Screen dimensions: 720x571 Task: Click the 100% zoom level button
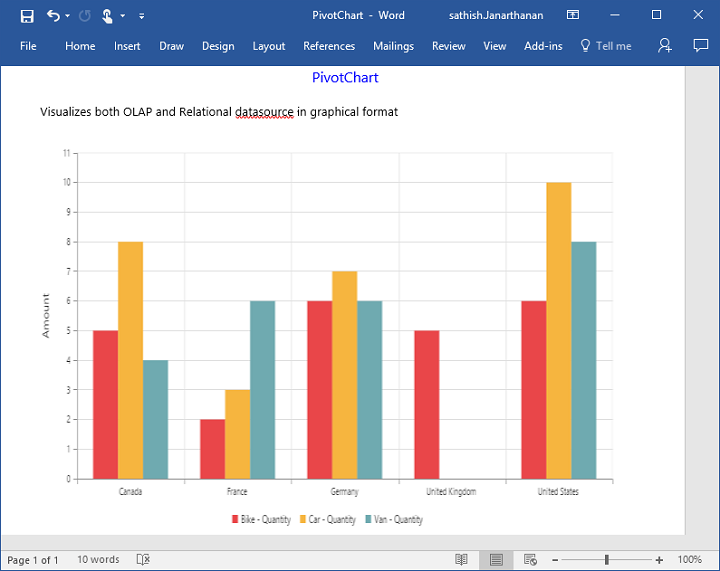coord(689,560)
